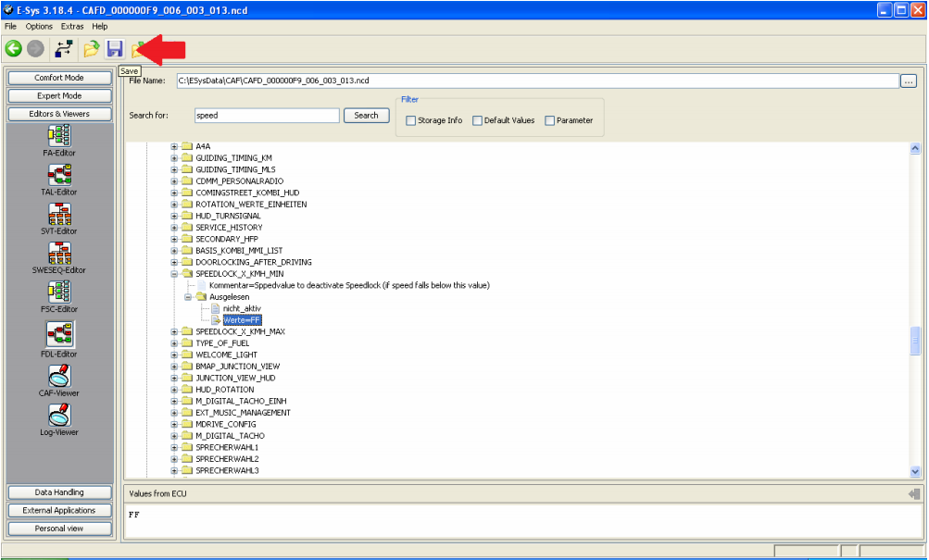Open the FA-Editor
This screenshot has width=929, height=560.
pos(59,135)
